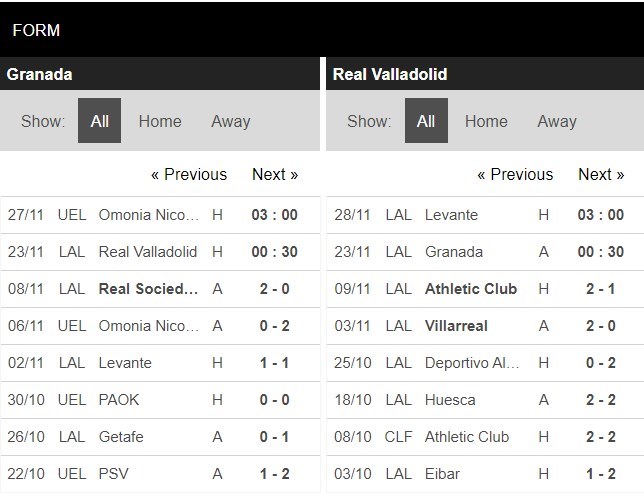Show Real Valladolid's Home matches
Image resolution: width=644 pixels, height=501 pixels.
[486, 121]
